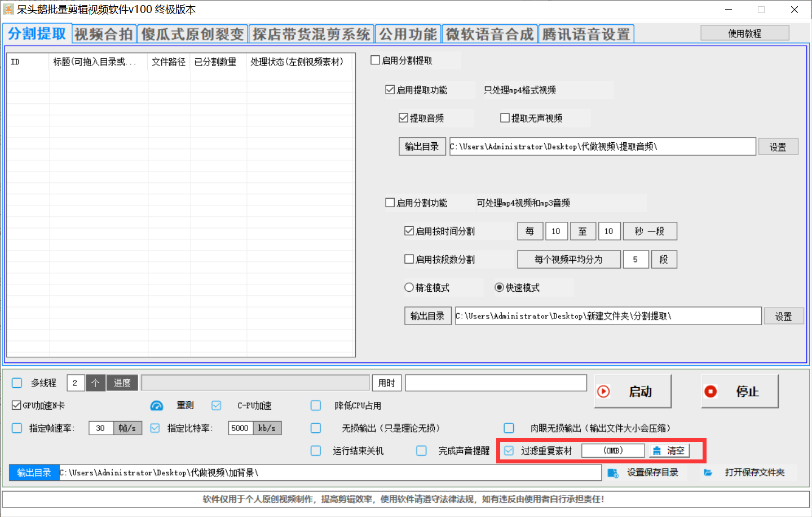Toggle the 提取音频 checkbox
The image size is (812, 517).
tap(403, 117)
